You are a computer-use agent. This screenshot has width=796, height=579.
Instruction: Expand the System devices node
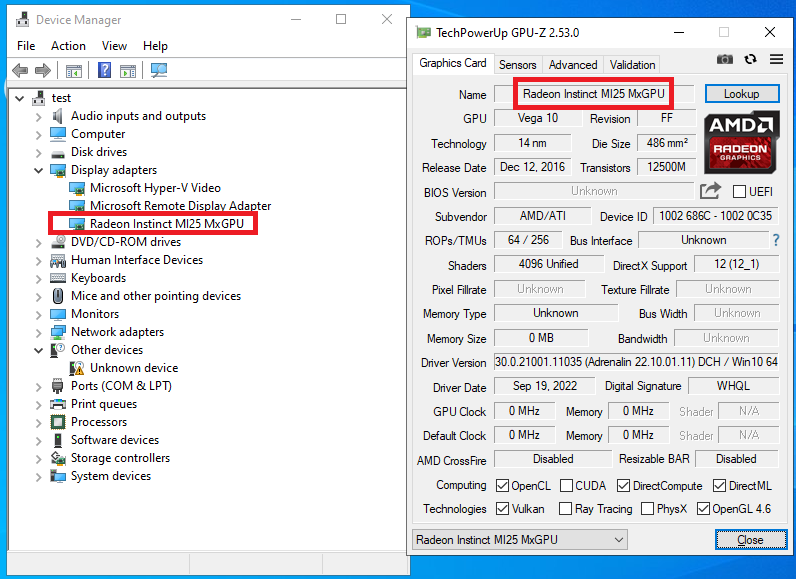[x=39, y=476]
